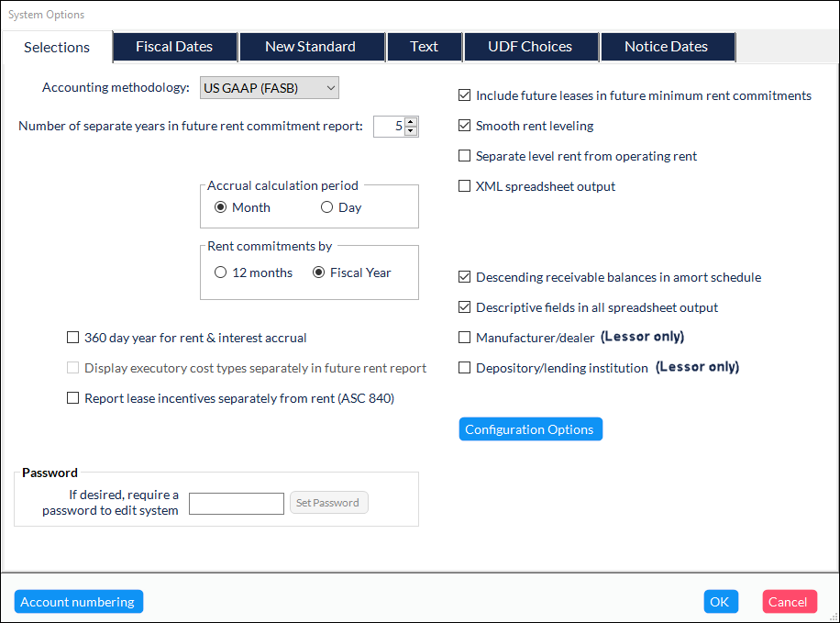The image size is (840, 623).
Task: Select the Fiscal Year radio button
Action: pos(320,273)
